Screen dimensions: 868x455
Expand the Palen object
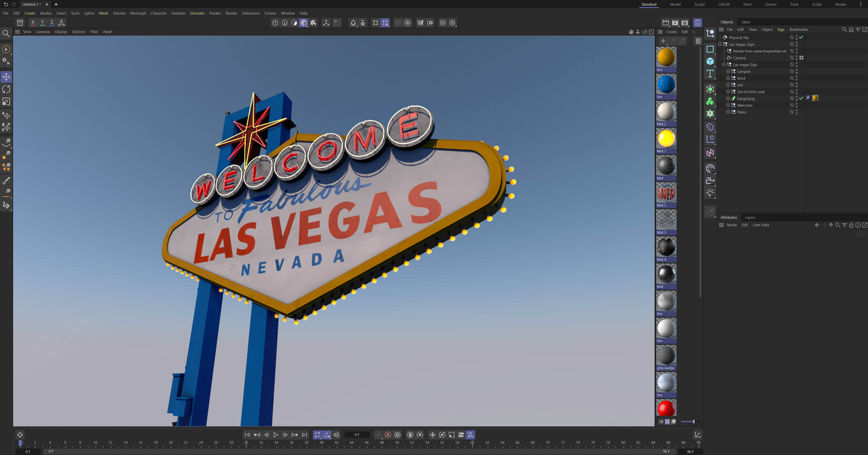pyautogui.click(x=728, y=112)
